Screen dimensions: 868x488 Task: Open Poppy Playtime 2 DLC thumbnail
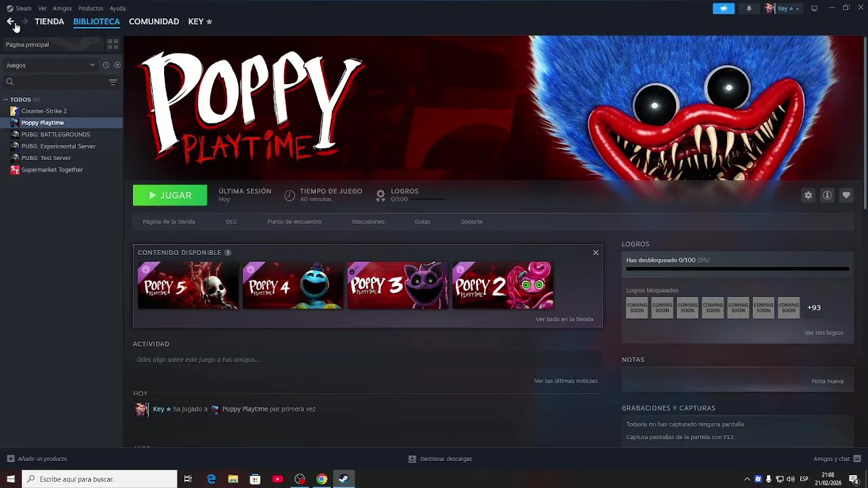pos(502,285)
